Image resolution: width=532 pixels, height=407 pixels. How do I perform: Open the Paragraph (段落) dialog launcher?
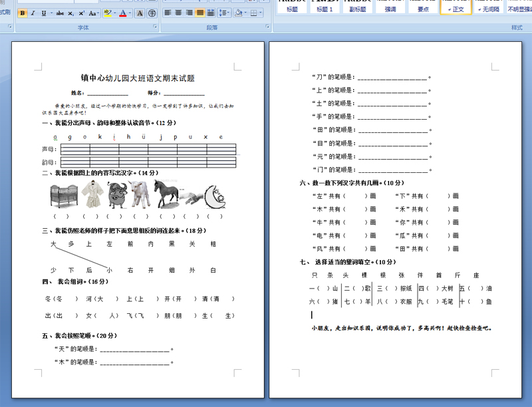(267, 27)
